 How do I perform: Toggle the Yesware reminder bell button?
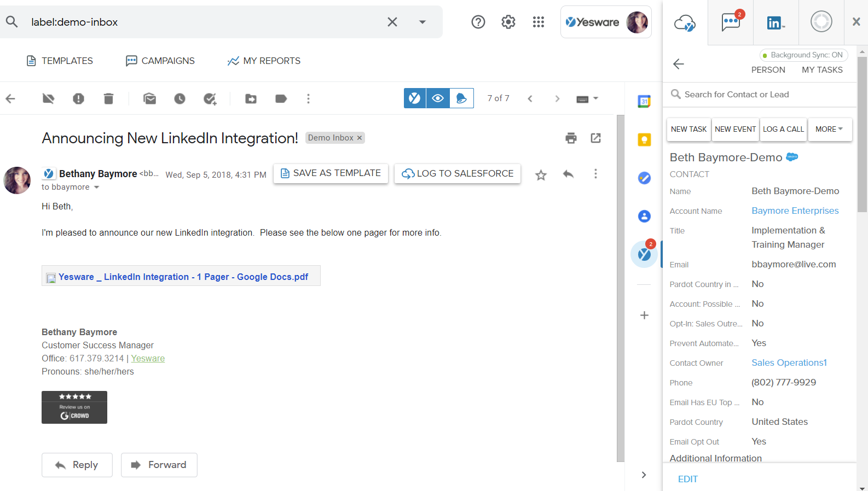point(461,98)
